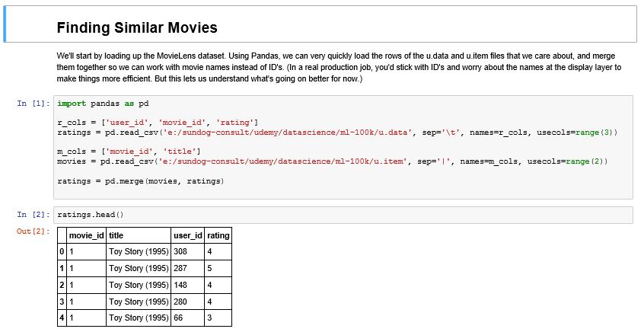The height and width of the screenshot is (332, 644).
Task: Click the In [2] prompt label
Action: (x=33, y=215)
